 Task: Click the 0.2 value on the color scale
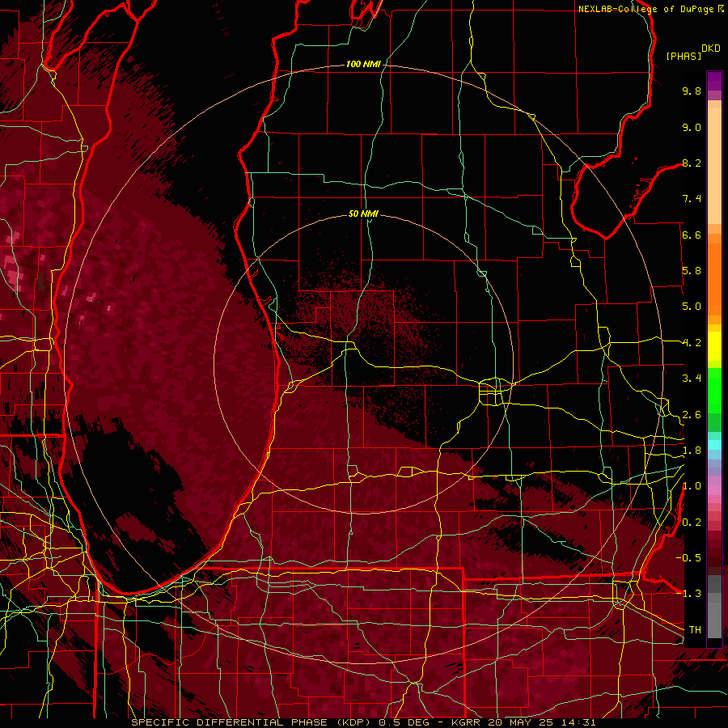[692, 523]
